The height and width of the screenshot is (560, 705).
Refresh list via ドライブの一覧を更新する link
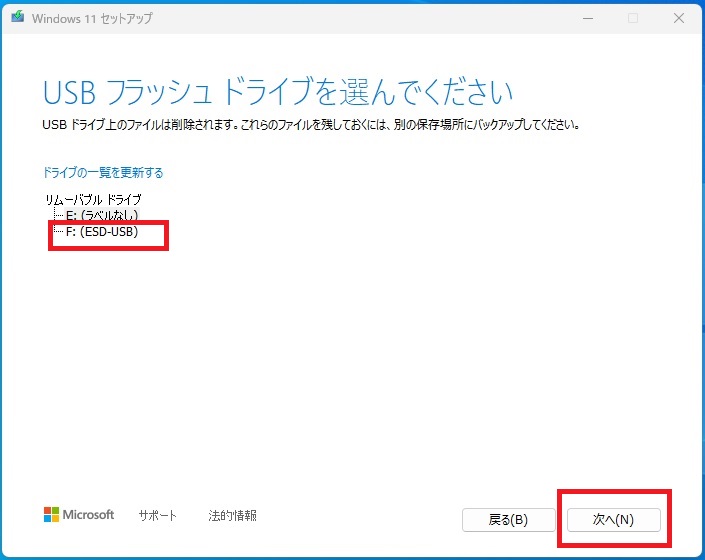[103, 173]
